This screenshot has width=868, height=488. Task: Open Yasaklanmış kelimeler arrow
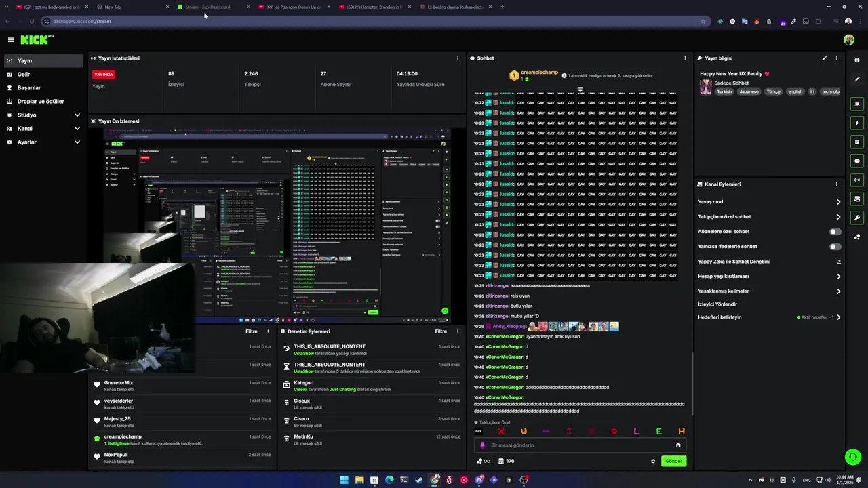pos(838,291)
